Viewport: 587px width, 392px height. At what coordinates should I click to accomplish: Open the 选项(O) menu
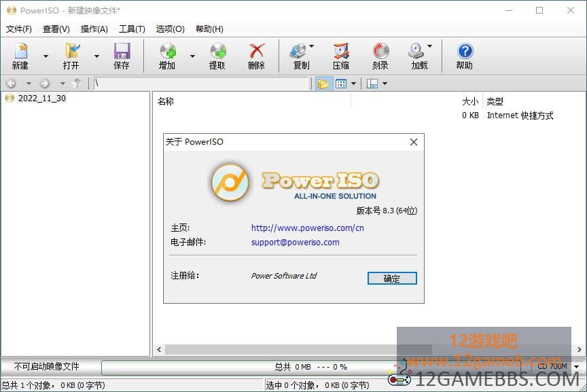tap(171, 29)
